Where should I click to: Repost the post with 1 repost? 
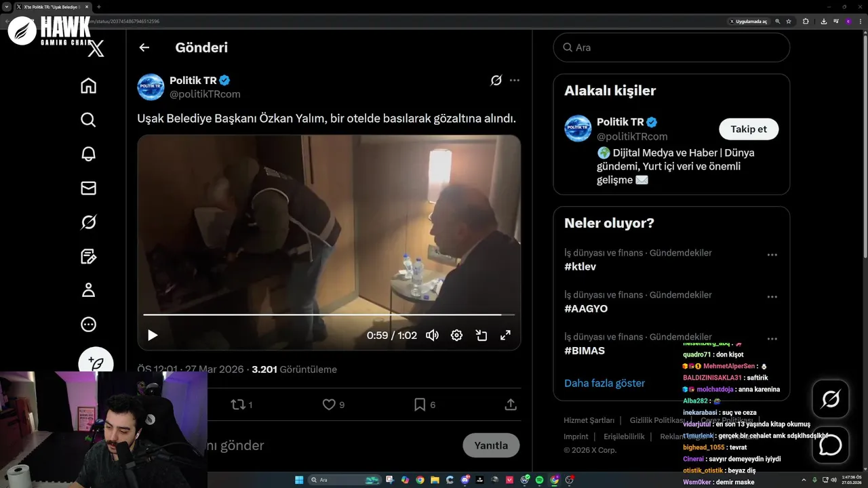point(241,405)
